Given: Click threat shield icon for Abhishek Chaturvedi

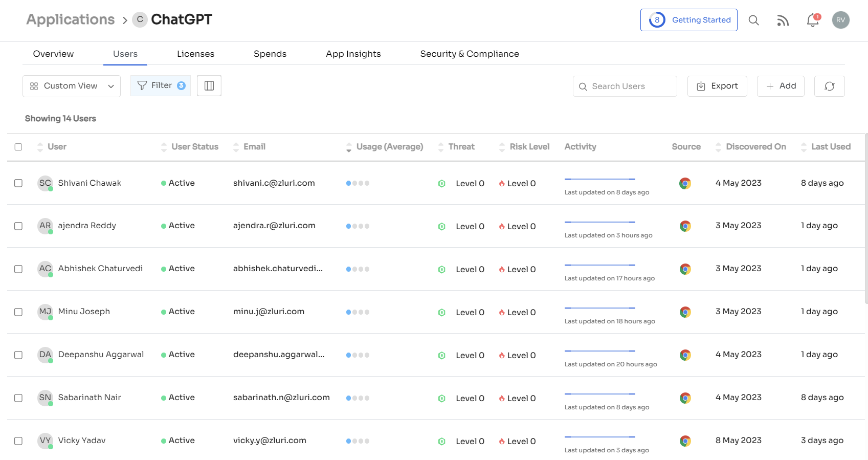Looking at the screenshot, I should [442, 270].
